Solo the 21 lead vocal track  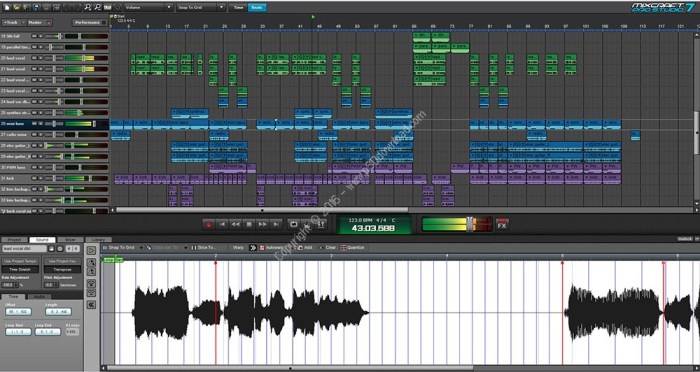(41, 69)
